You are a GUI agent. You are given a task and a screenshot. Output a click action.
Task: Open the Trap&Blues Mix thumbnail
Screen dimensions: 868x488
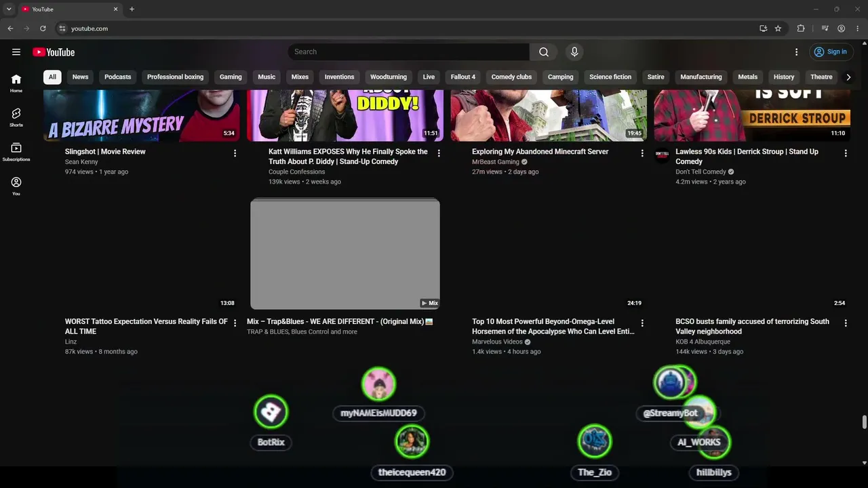[x=345, y=254]
